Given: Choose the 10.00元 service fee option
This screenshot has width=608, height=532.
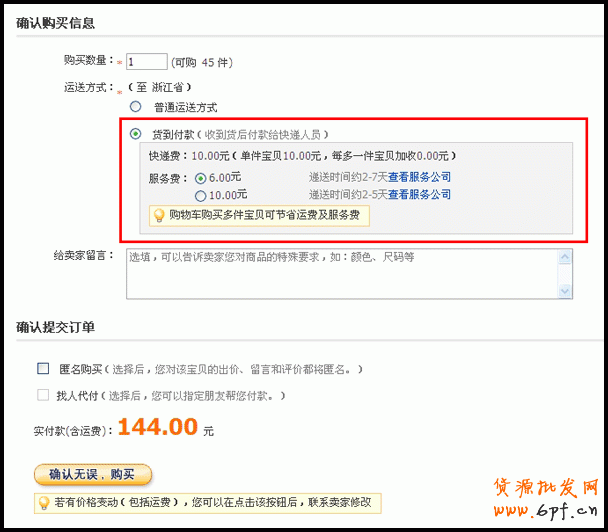Looking at the screenshot, I should tap(201, 195).
